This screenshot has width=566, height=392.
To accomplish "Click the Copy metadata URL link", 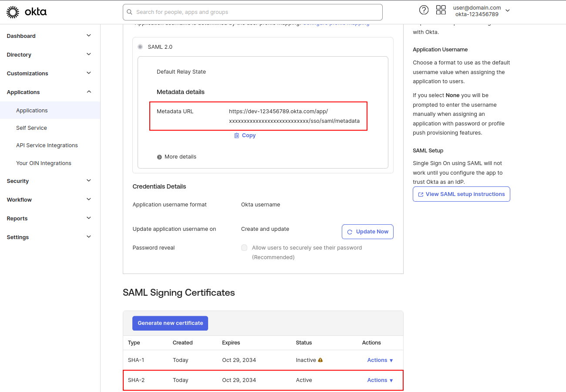I will 245,135.
